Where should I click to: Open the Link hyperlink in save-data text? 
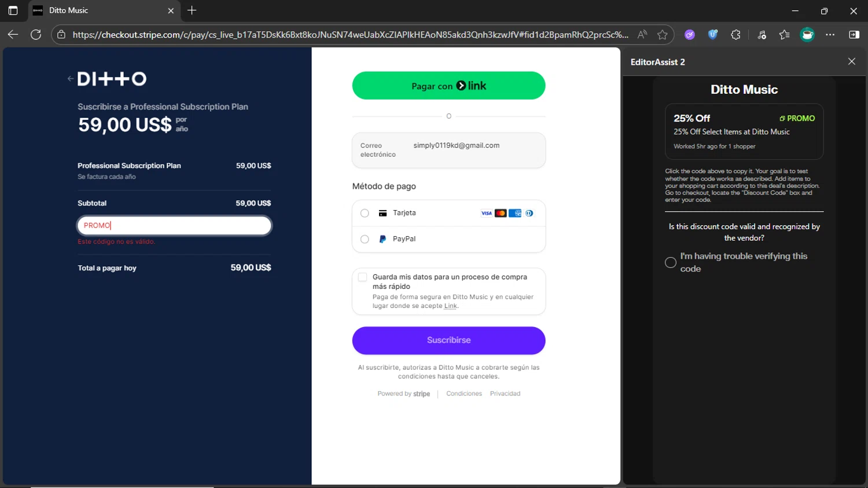click(450, 306)
